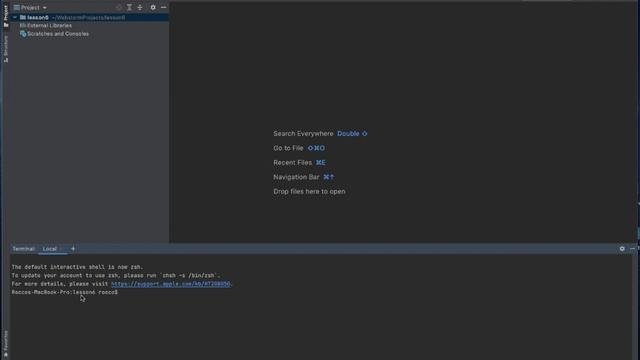The height and width of the screenshot is (360, 640).
Task: Click Select Opened File target icon
Action: [x=119, y=7]
